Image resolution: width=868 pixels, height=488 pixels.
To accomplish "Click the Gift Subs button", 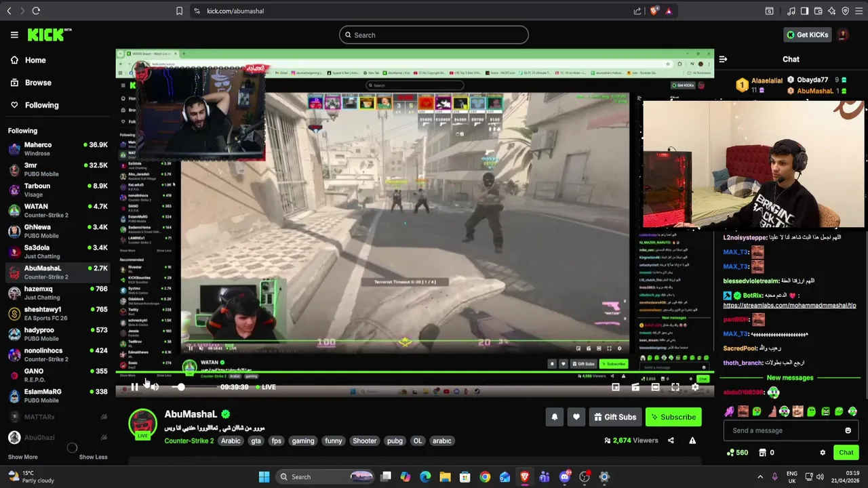I will pos(615,417).
